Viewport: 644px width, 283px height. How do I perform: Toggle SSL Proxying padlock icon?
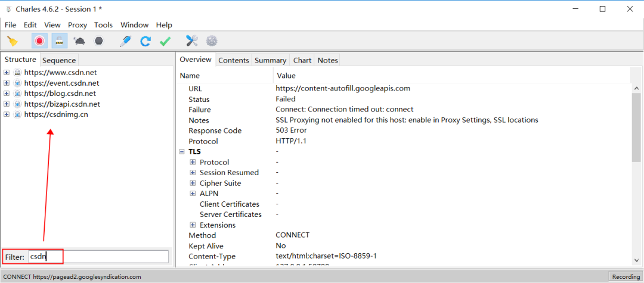coord(58,41)
